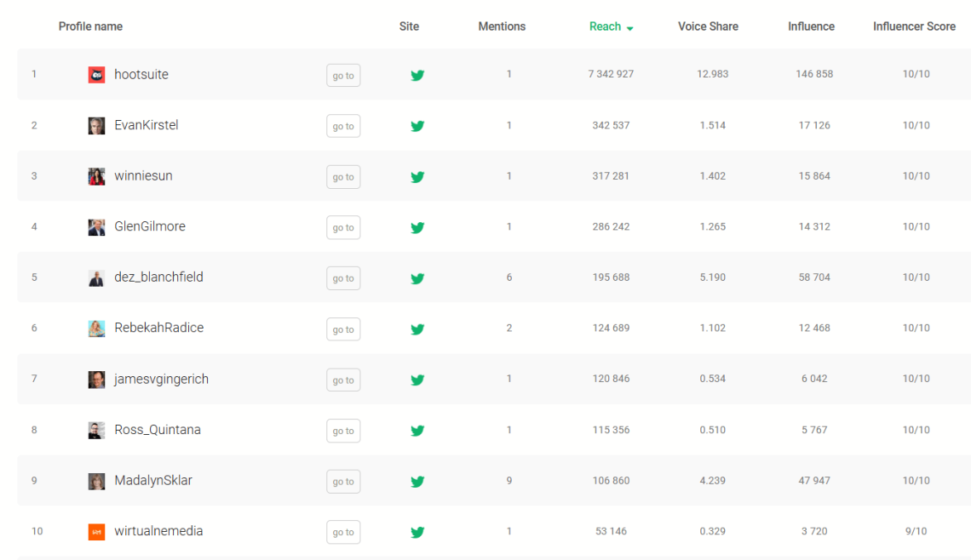The width and height of the screenshot is (971, 560).
Task: Click the GlenGilmore profile picture
Action: (x=96, y=227)
